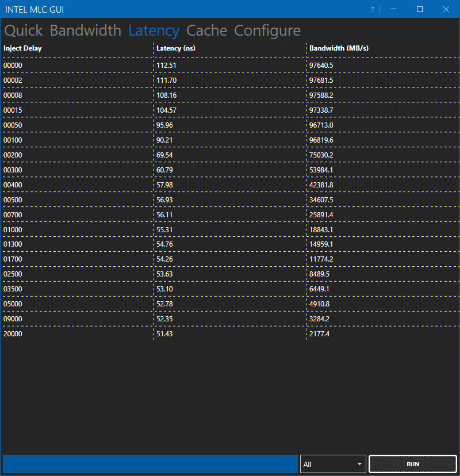The height and width of the screenshot is (476, 460).
Task: Click the help question mark icon
Action: 373,9
